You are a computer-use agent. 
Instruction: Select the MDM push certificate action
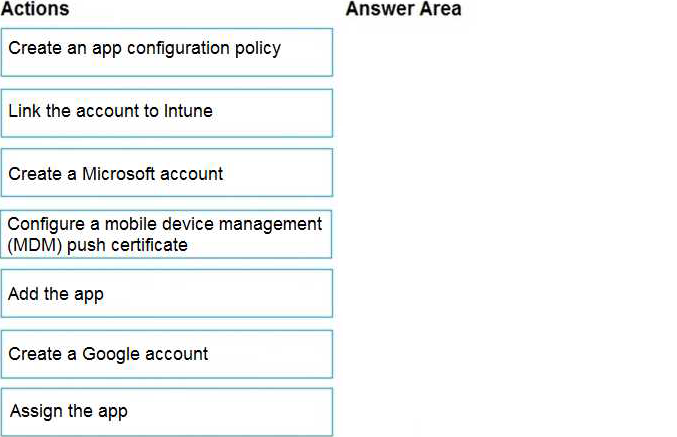pyautogui.click(x=166, y=234)
